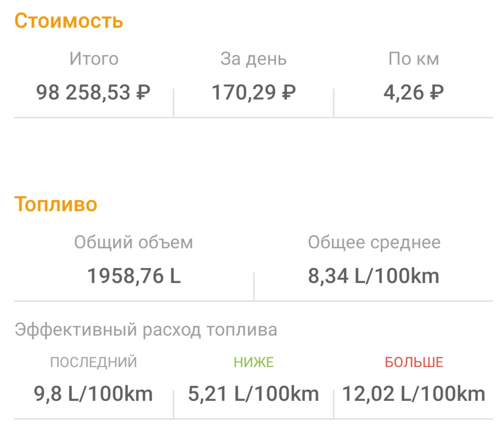Select the Общее среднее label
Viewport: 504px width, 437px height.
[x=374, y=242]
